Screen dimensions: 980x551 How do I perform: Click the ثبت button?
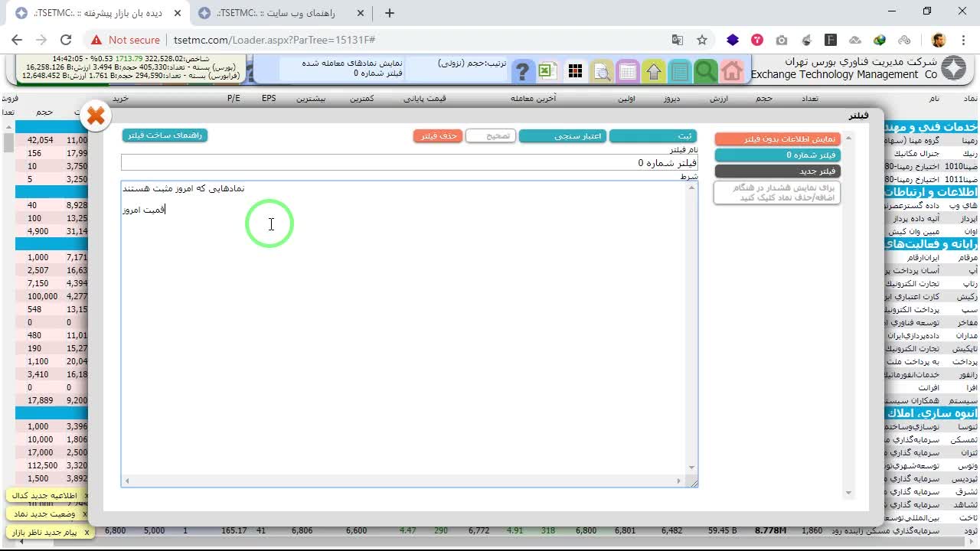653,135
